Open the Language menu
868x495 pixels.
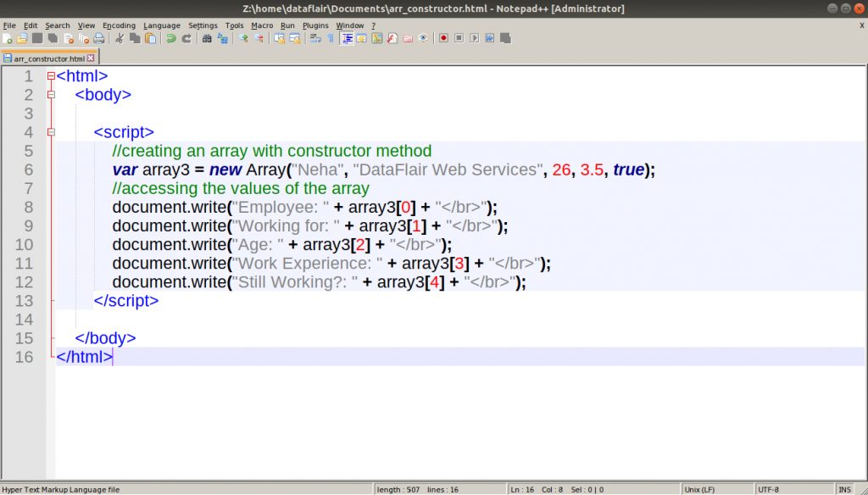(162, 25)
